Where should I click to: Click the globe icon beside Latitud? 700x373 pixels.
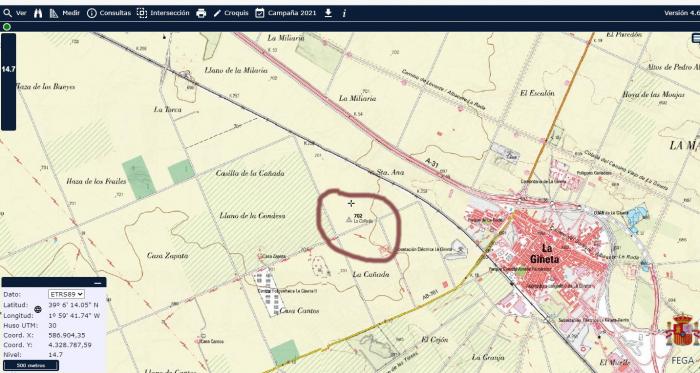pos(38,309)
